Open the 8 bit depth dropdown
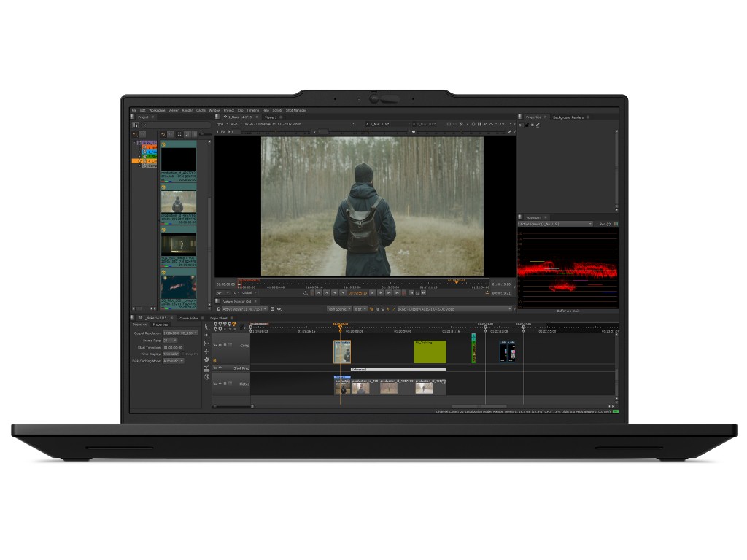747x560 pixels. coord(360,309)
